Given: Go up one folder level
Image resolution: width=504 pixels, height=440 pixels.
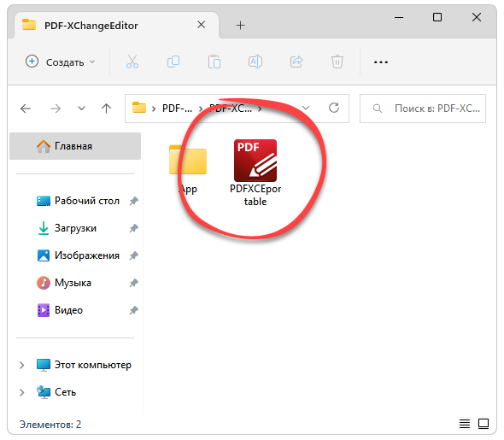Looking at the screenshot, I should 107,109.
